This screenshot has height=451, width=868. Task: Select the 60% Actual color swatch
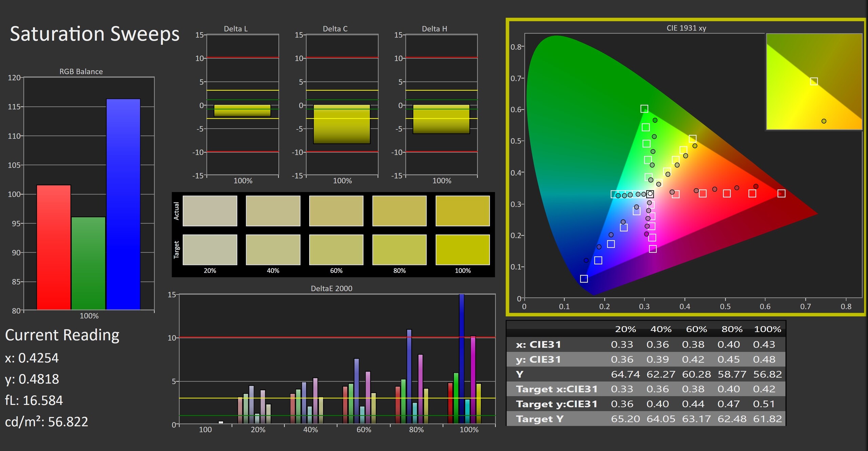(336, 211)
